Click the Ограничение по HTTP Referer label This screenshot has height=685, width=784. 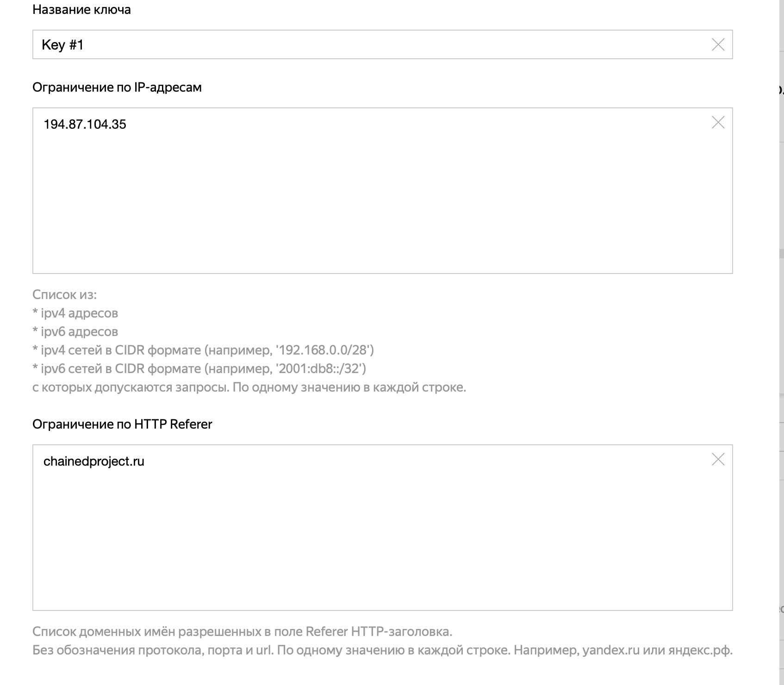coord(122,424)
